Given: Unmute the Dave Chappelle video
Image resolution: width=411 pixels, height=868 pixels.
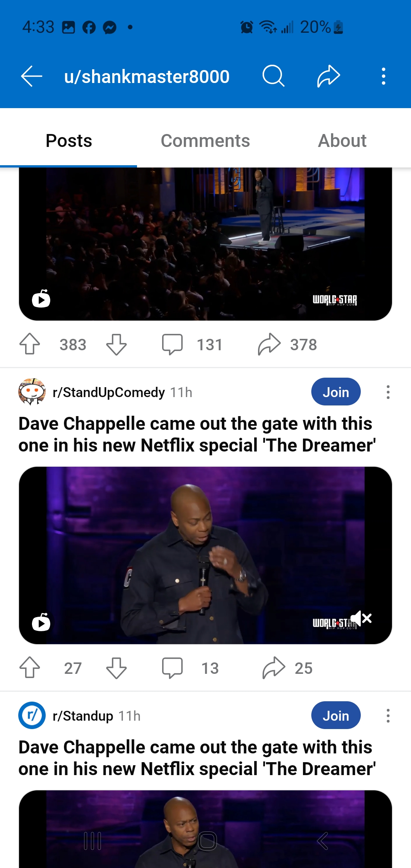Looking at the screenshot, I should tap(361, 618).
